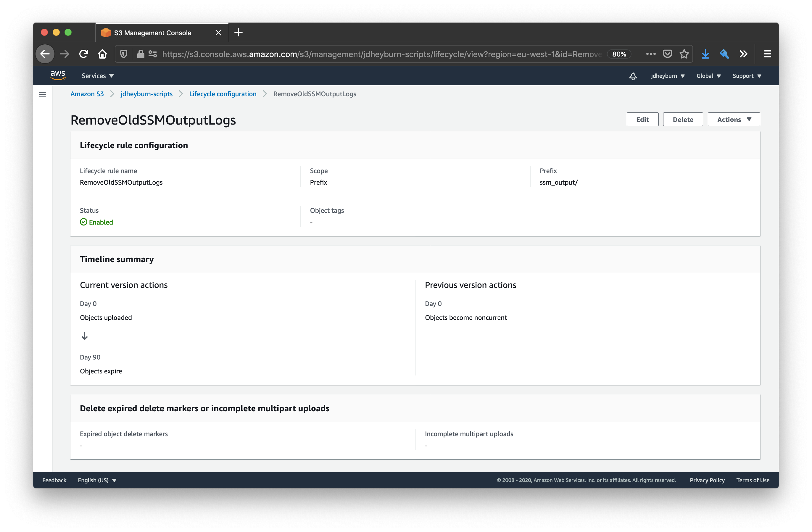Show more toolbar items via the double chevron
The height and width of the screenshot is (532, 812).
[743, 54]
